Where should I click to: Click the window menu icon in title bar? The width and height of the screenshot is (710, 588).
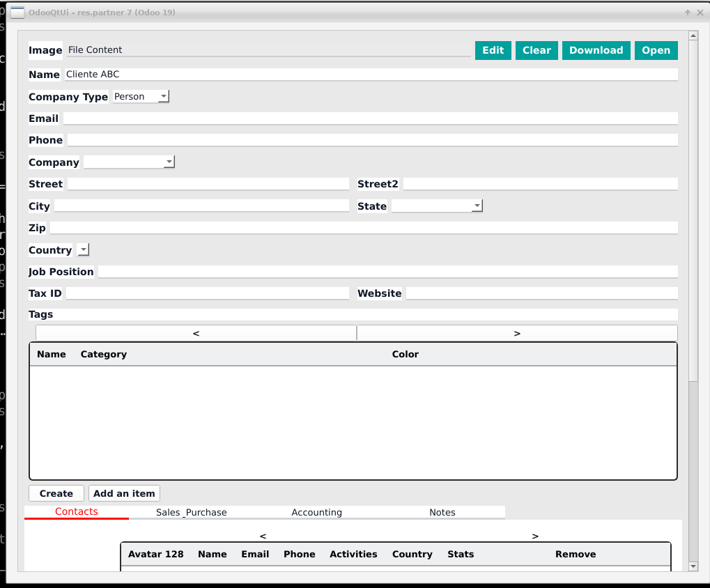(x=17, y=13)
